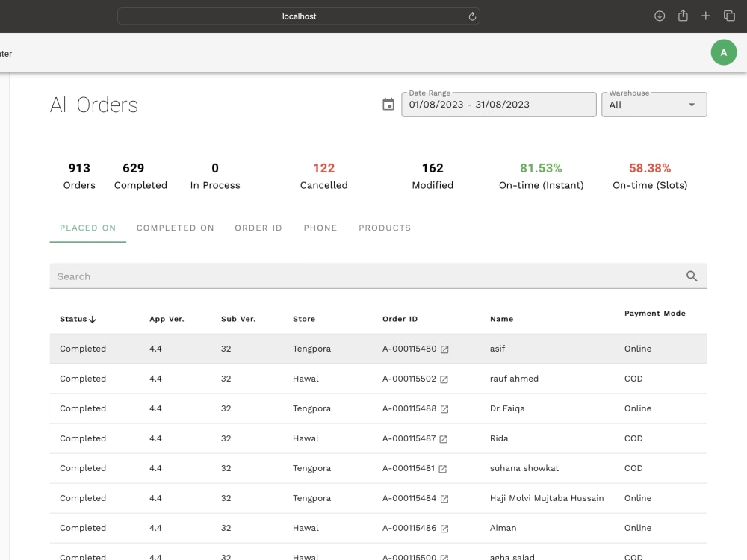Screen dimensions: 747x560
Task: Toggle Status column sort arrow
Action: pyautogui.click(x=93, y=319)
